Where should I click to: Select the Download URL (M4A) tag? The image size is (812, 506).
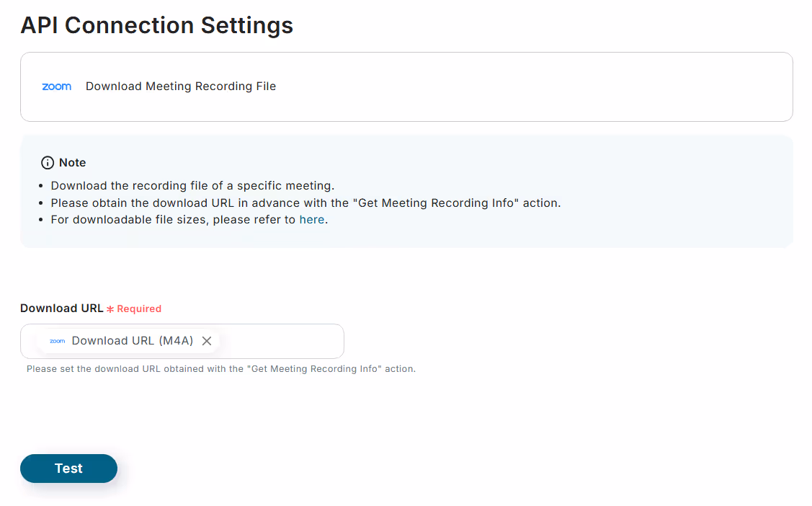pos(130,341)
